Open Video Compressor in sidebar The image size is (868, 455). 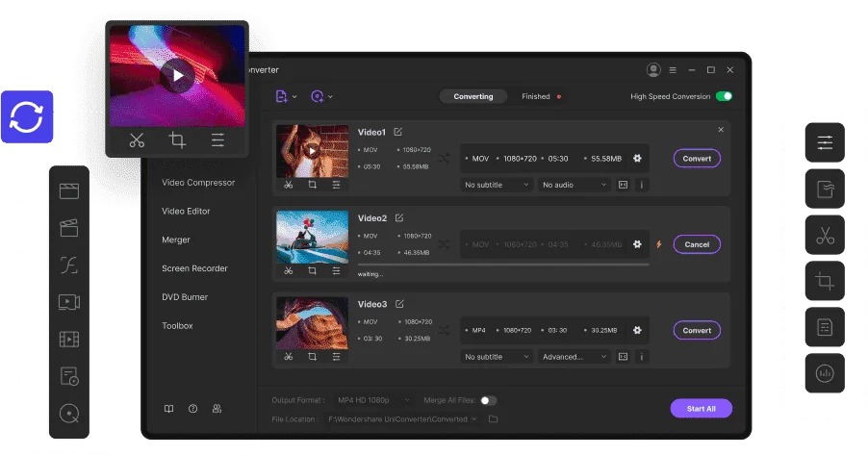click(198, 183)
